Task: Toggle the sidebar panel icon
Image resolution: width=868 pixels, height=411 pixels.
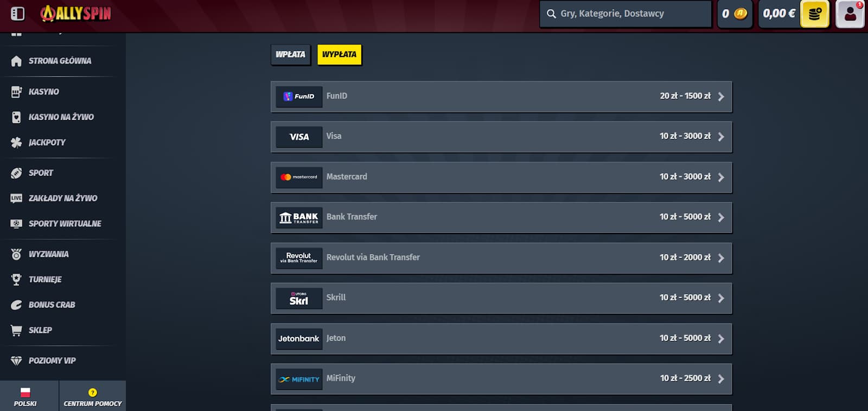Action: [17, 14]
